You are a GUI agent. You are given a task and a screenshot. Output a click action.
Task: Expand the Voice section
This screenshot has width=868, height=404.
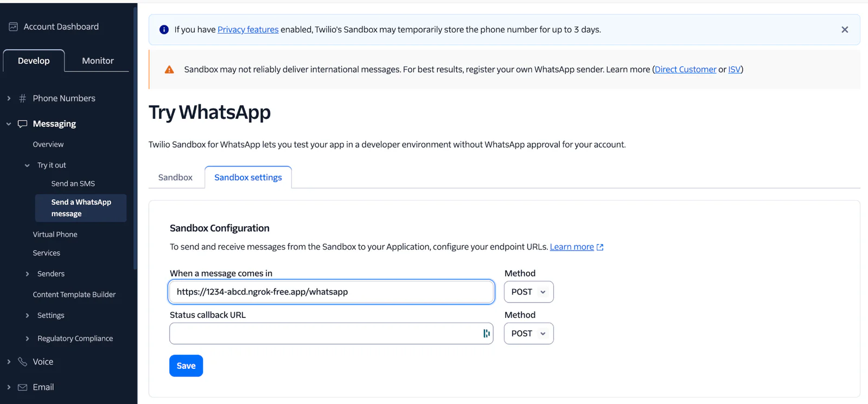pyautogui.click(x=9, y=362)
